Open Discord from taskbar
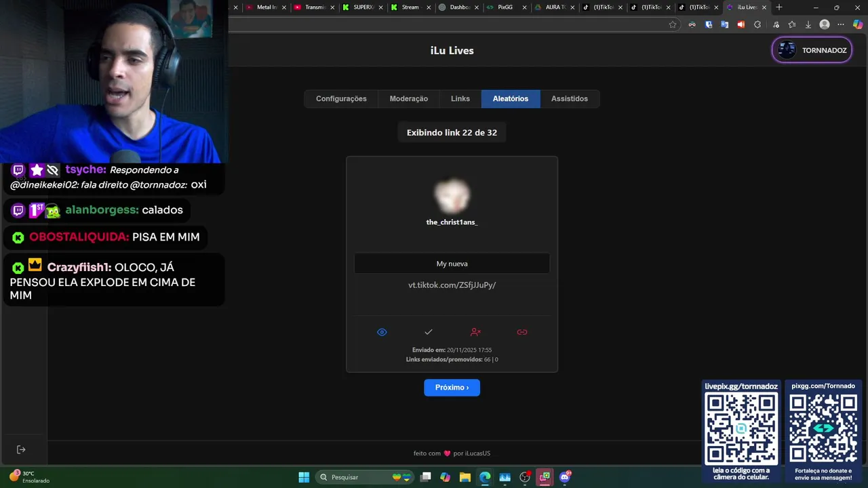This screenshot has height=488, width=868. (565, 477)
